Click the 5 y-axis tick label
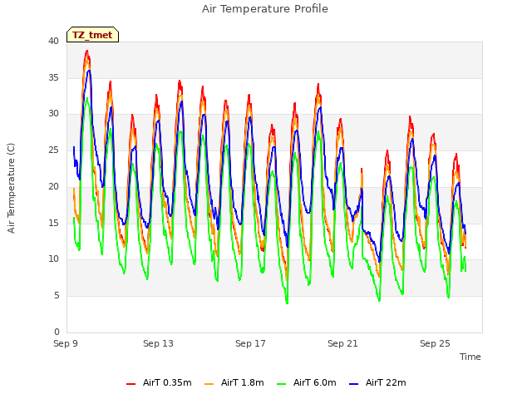 pyautogui.click(x=57, y=296)
